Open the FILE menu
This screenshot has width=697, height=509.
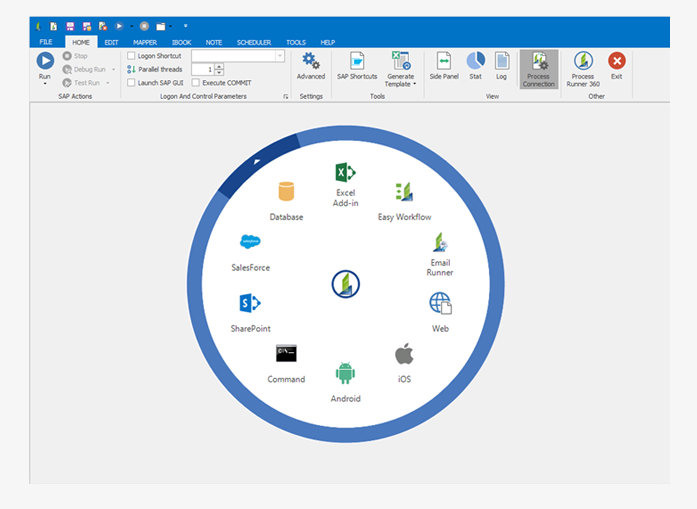click(x=46, y=42)
